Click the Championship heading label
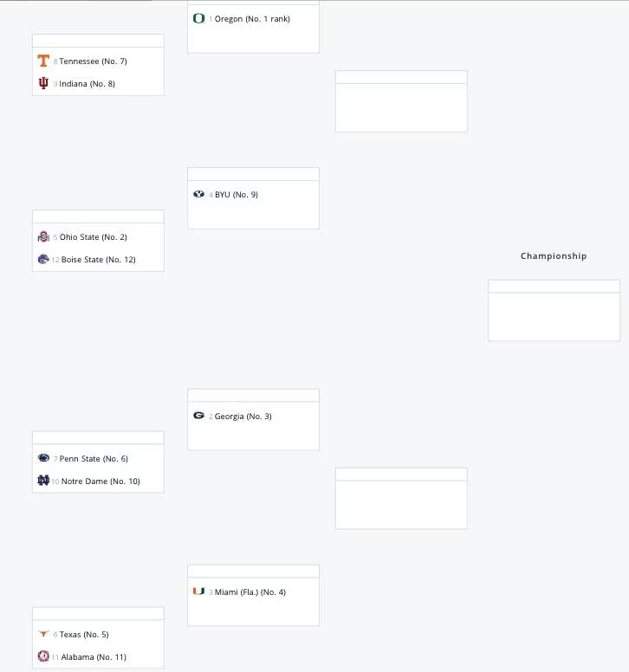The image size is (629, 672). pos(554,255)
